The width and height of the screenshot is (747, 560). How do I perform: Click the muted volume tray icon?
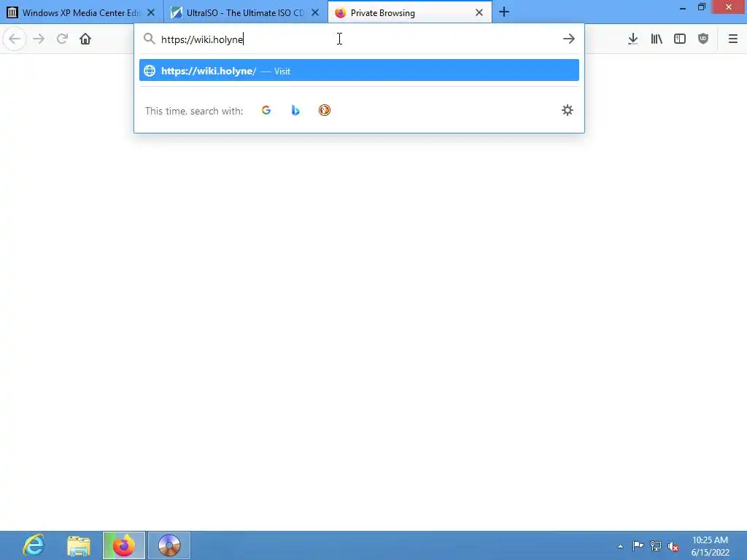click(x=673, y=546)
